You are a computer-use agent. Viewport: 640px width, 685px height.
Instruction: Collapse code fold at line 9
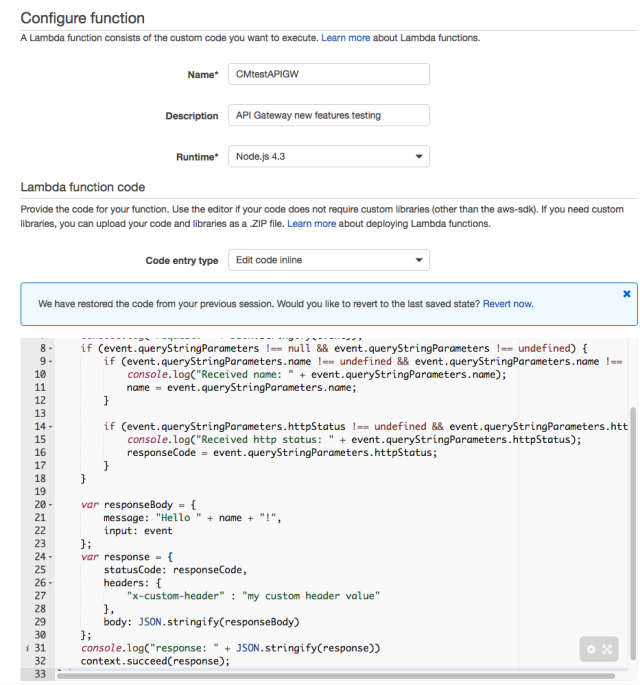(x=50, y=362)
